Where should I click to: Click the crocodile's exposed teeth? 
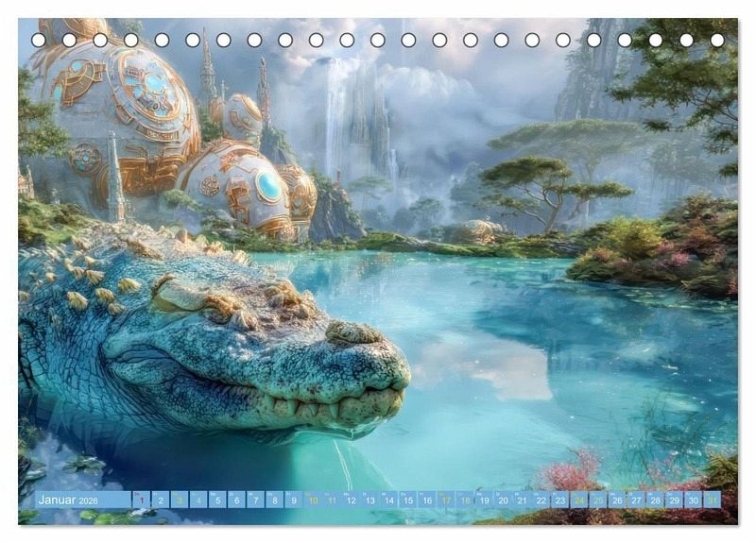pyautogui.click(x=312, y=408)
